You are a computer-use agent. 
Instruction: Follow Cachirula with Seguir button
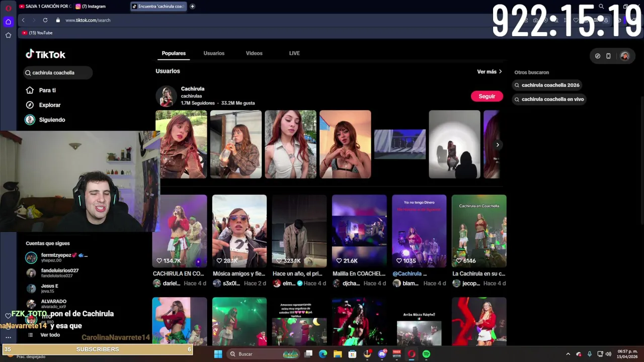487,96
